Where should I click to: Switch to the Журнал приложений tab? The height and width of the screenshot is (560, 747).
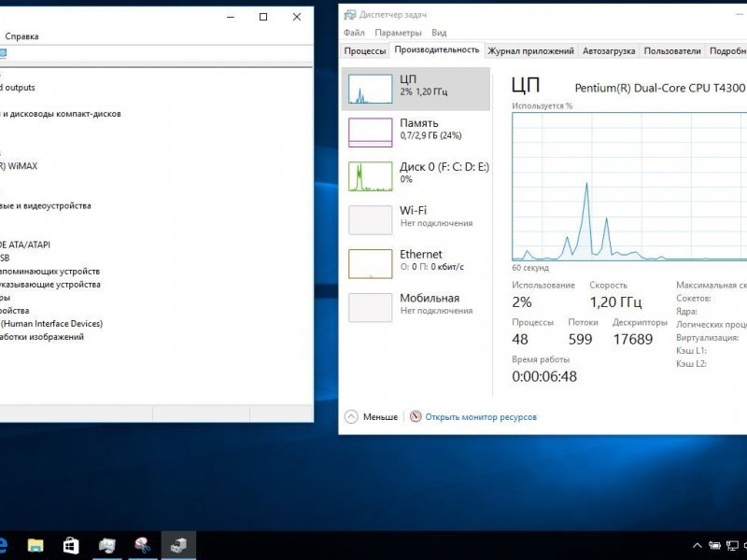[531, 51]
